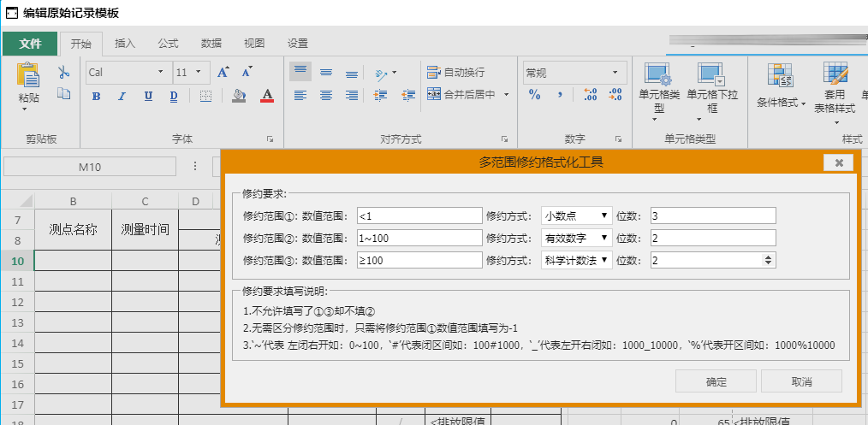Click the name box showing M10
The height and width of the screenshot is (425, 868).
[x=90, y=167]
